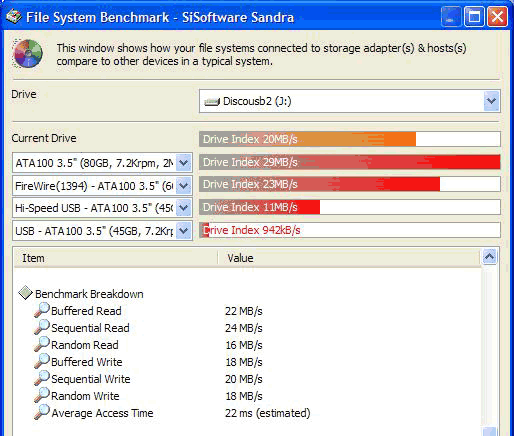Screen dimensions: 514x436
Task: Click the Drive Index 942kB/s bar
Action: click(350, 230)
